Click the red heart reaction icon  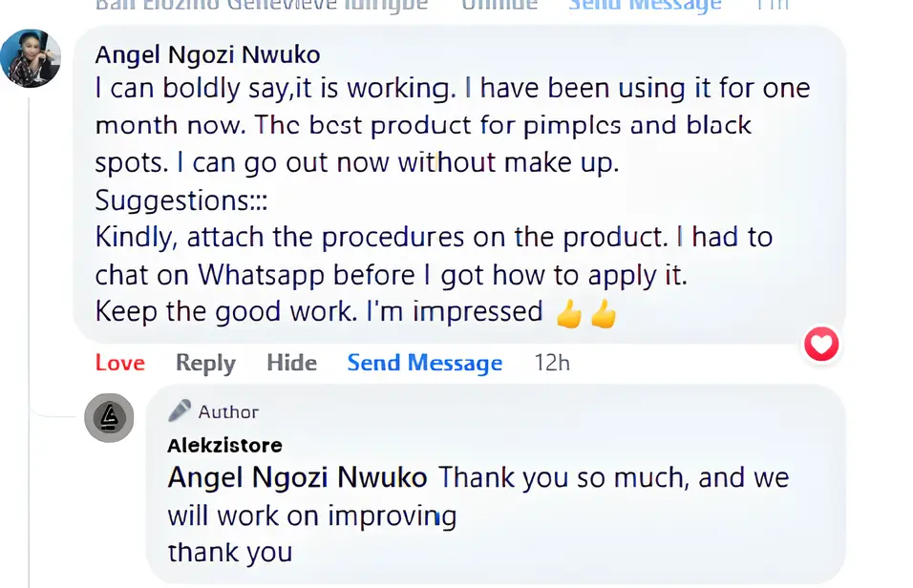pyautogui.click(x=821, y=344)
